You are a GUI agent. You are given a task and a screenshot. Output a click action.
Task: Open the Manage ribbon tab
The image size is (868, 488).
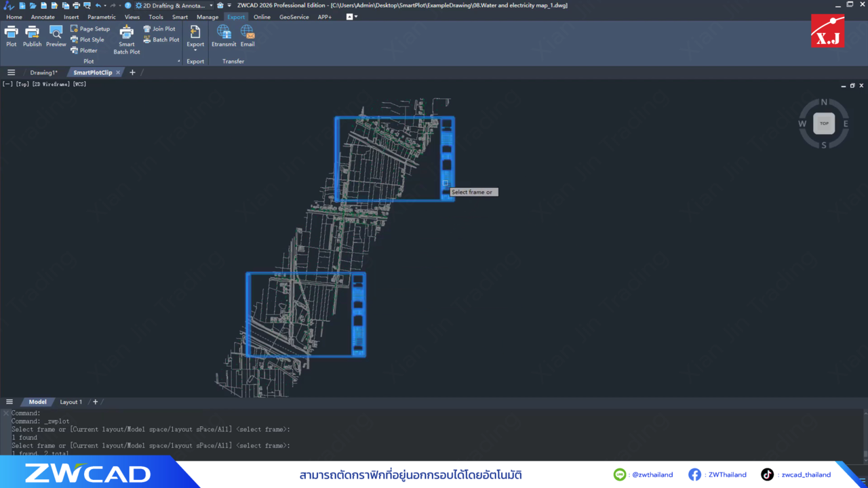[x=208, y=17]
